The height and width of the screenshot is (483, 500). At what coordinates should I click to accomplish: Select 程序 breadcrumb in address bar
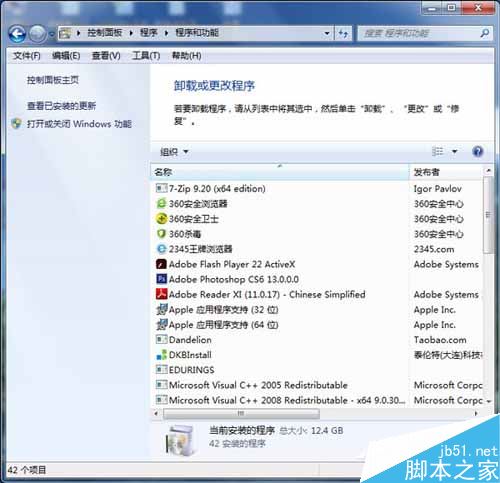pyautogui.click(x=149, y=33)
